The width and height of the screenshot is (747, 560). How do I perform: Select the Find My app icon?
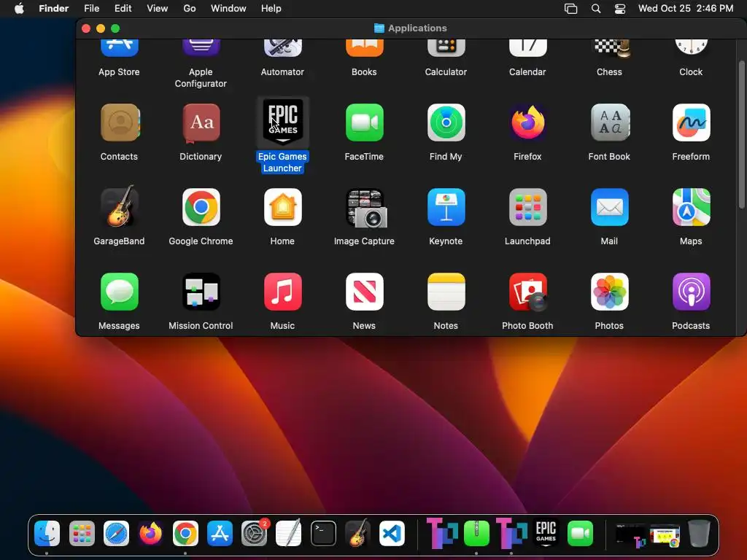[446, 122]
